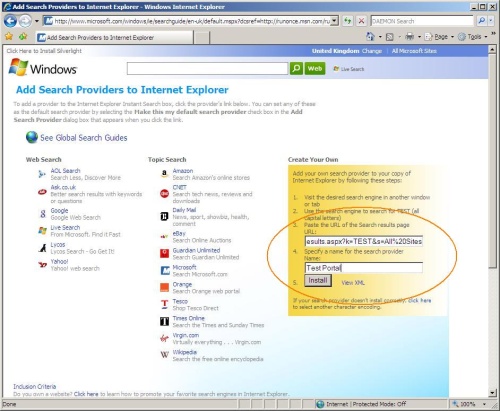Click Here to Install Silverlight link

(x=44, y=51)
